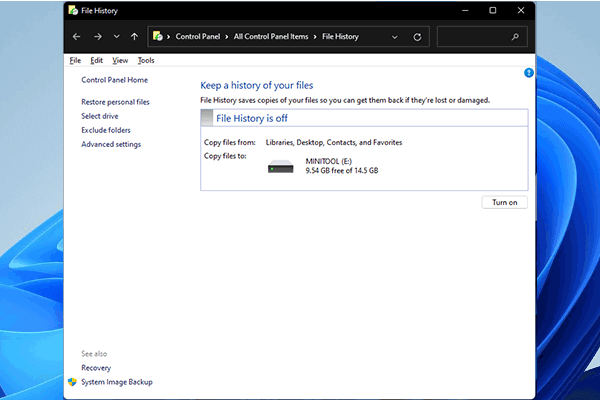Click the File History breadcrumb segment
This screenshot has width=600, height=400.
tap(340, 36)
